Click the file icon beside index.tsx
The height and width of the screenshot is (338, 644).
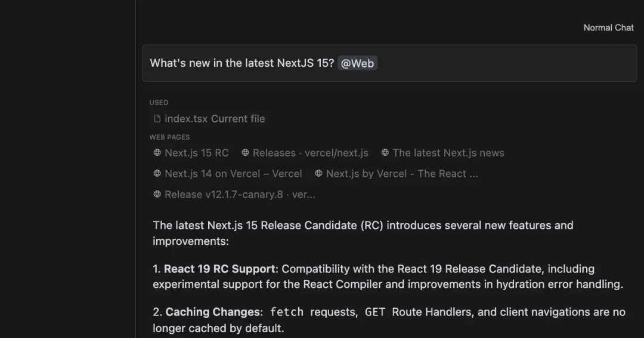(x=157, y=119)
